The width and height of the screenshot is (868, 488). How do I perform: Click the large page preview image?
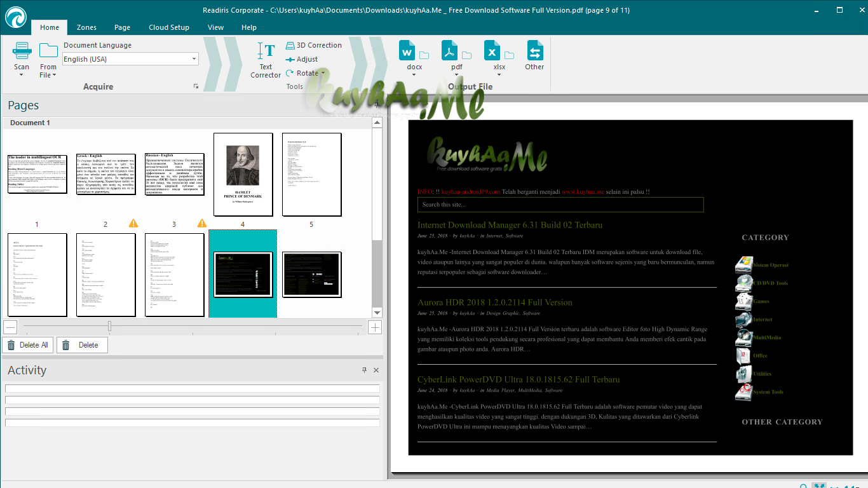coord(631,287)
